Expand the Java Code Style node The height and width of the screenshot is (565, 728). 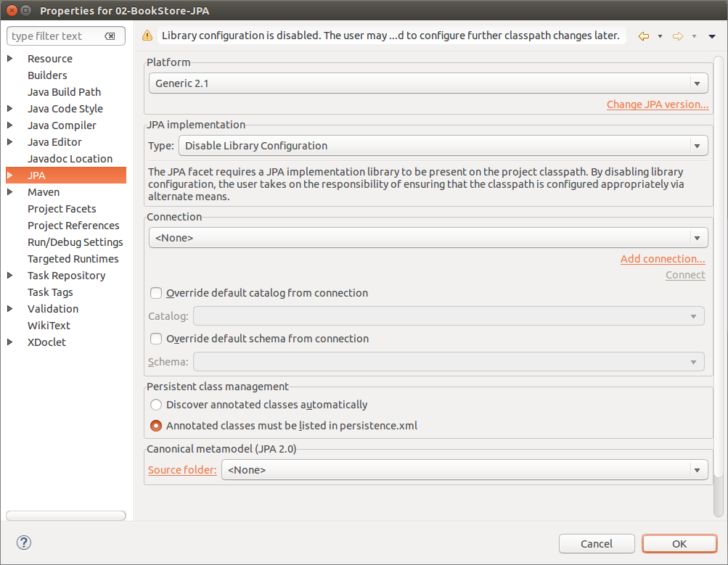(9, 109)
